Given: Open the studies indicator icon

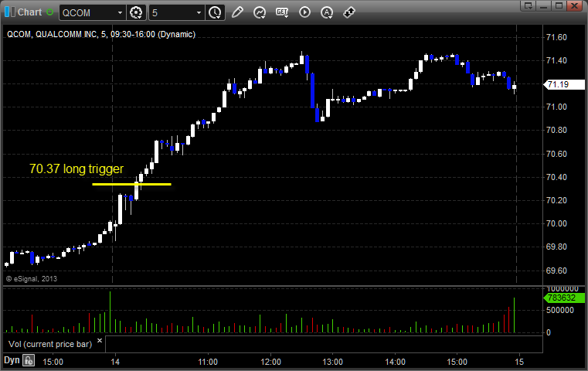Looking at the screenshot, I should (260, 12).
